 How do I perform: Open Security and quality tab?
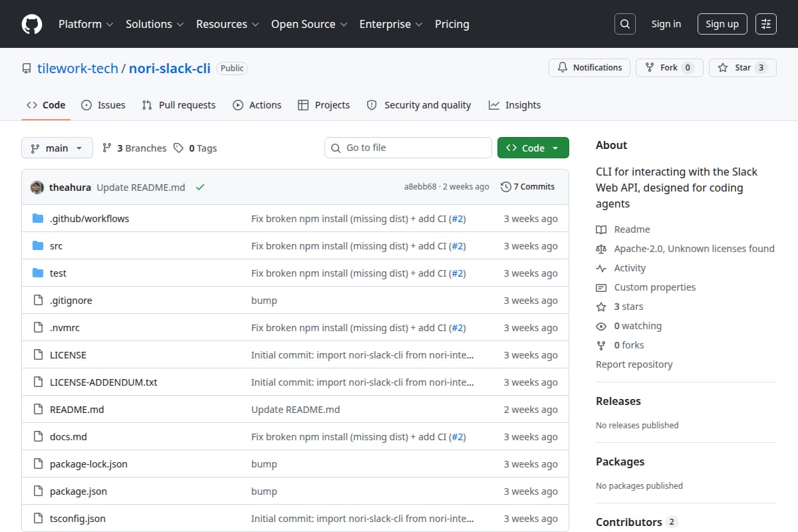coord(419,105)
